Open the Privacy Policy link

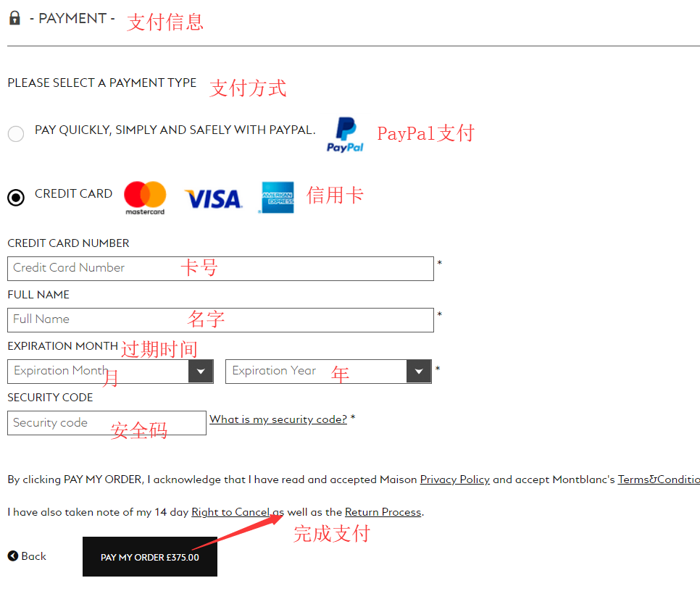click(x=455, y=479)
